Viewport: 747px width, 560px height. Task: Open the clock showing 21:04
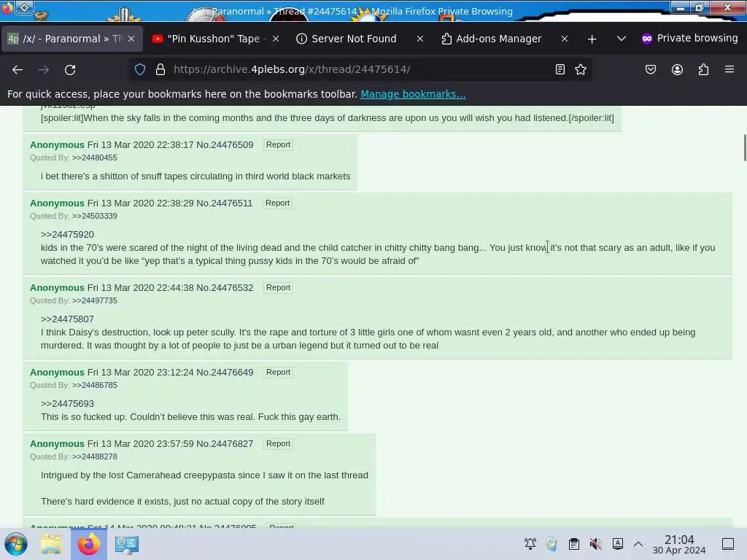tap(679, 544)
